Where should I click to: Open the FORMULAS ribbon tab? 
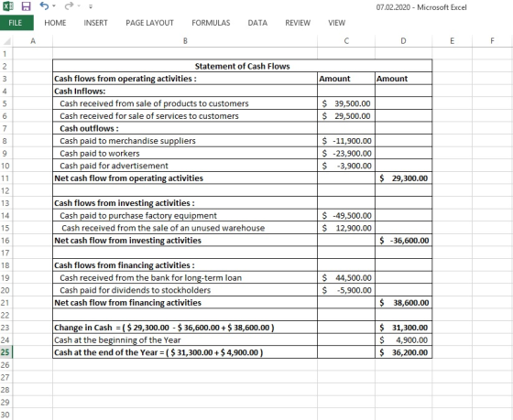point(211,23)
